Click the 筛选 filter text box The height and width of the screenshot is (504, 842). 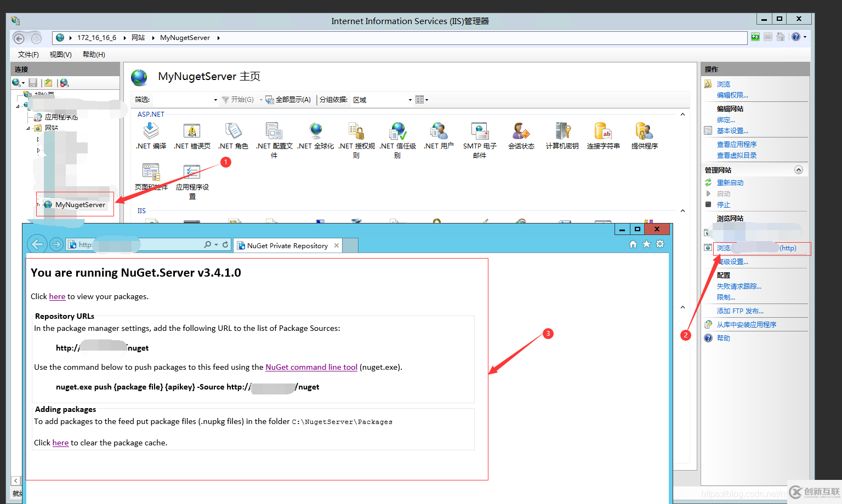(x=181, y=100)
